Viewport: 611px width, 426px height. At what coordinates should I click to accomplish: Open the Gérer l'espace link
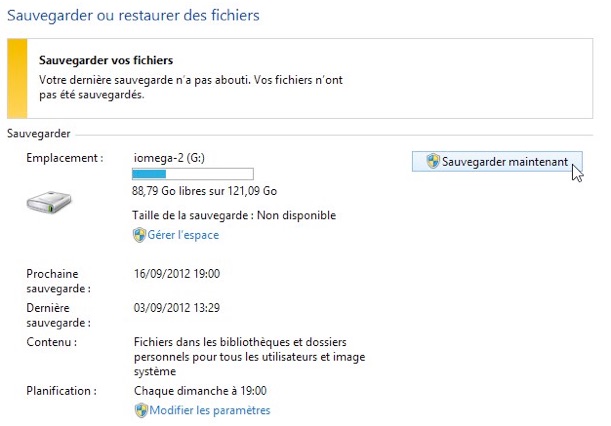[184, 235]
